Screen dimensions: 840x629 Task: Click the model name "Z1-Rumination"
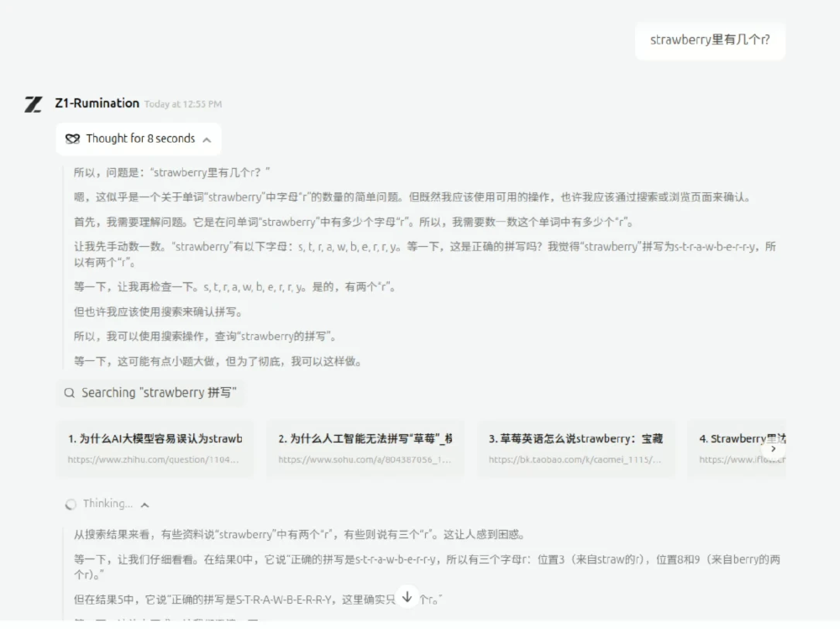click(x=95, y=103)
